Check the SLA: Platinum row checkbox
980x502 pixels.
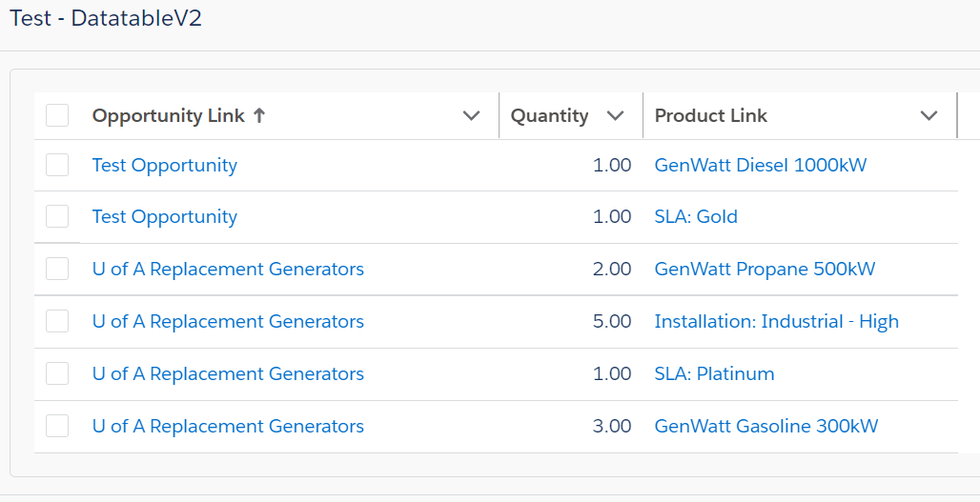click(x=57, y=373)
